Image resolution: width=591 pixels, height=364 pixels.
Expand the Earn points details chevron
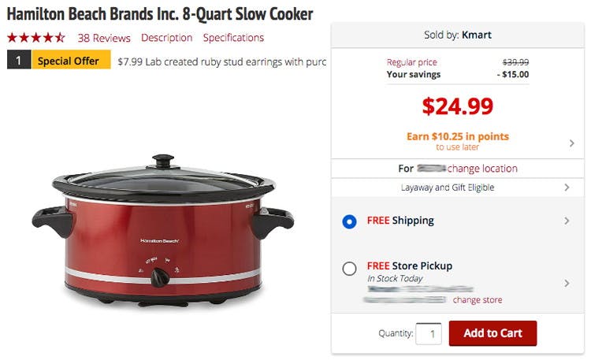pos(571,143)
